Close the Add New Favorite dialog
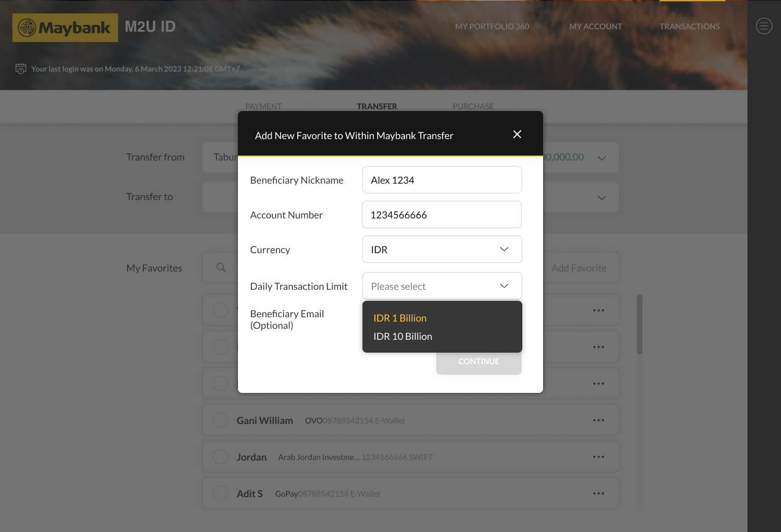Viewport: 781px width, 532px height. 517,134
